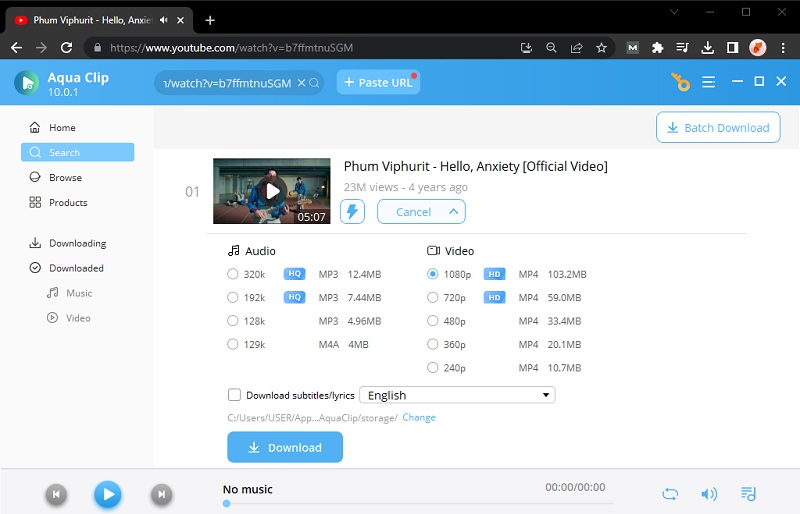Screen dimensions: 800x514
Task: Go forward in the browser
Action: click(41, 48)
